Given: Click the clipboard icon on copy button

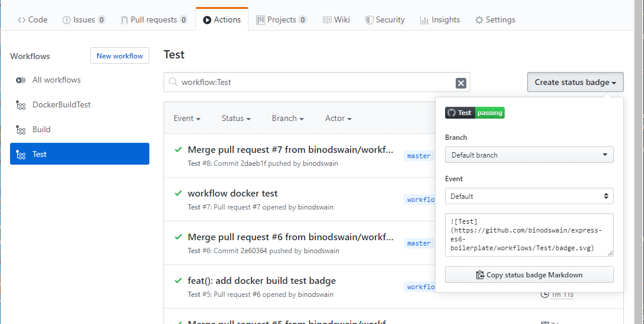Looking at the screenshot, I should click(480, 275).
